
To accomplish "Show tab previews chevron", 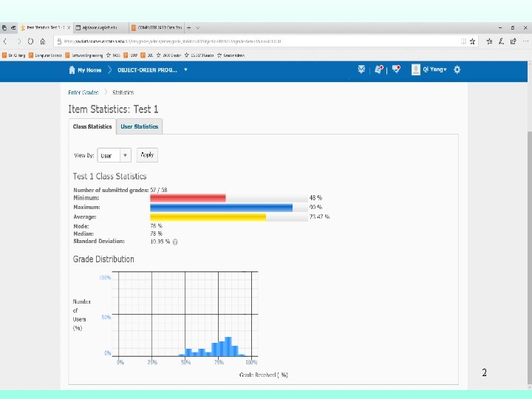I will [x=197, y=28].
